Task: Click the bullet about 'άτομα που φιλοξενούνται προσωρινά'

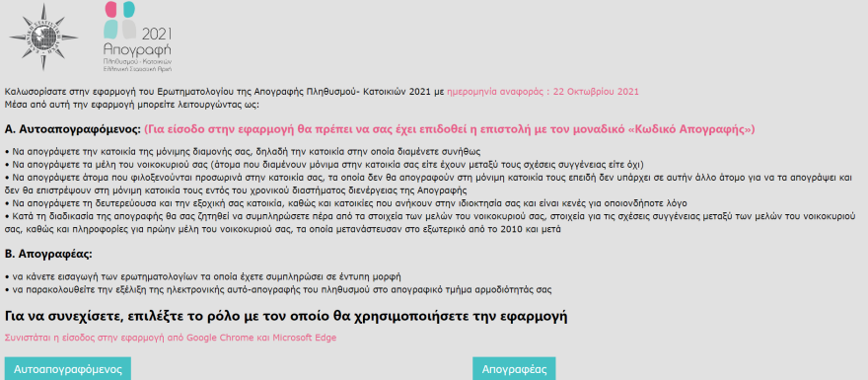Action: click(x=427, y=184)
